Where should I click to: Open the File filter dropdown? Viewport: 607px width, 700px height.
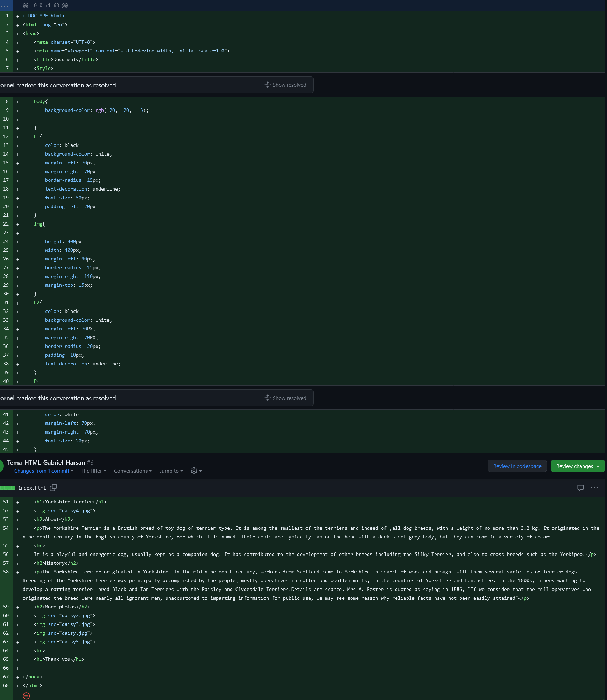pyautogui.click(x=94, y=471)
